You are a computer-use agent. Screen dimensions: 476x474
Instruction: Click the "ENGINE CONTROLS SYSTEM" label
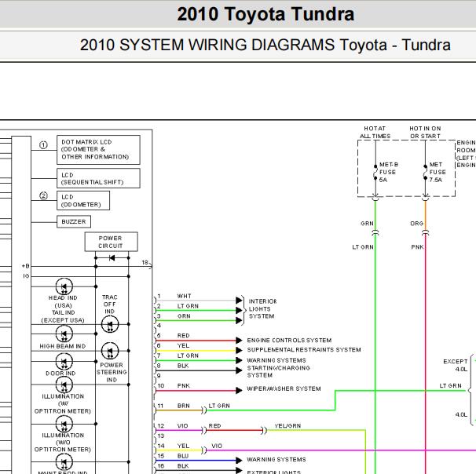click(289, 341)
